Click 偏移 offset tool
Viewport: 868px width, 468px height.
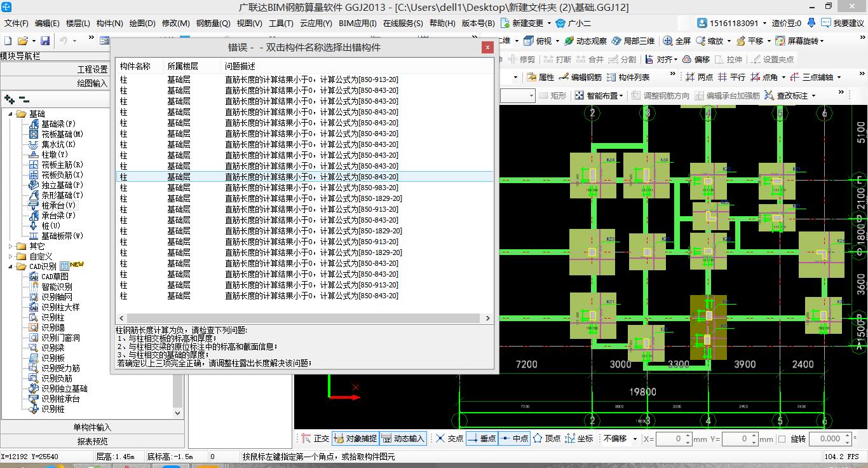pyautogui.click(x=696, y=59)
